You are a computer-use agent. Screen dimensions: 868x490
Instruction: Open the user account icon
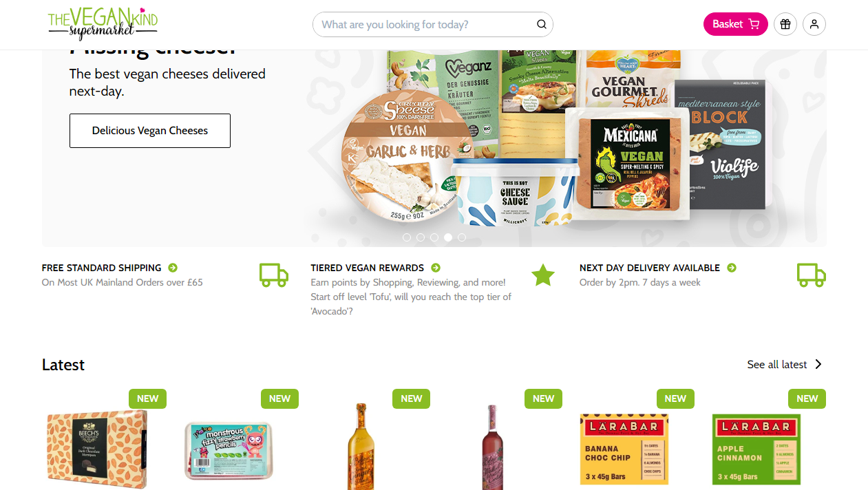point(814,24)
